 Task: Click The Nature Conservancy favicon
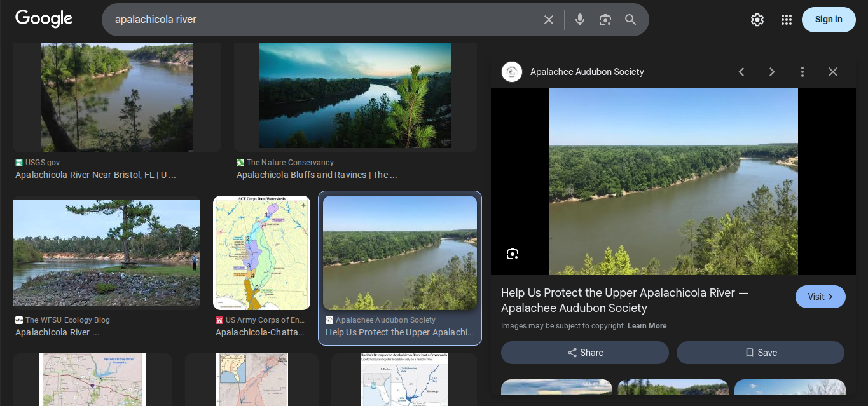(240, 163)
